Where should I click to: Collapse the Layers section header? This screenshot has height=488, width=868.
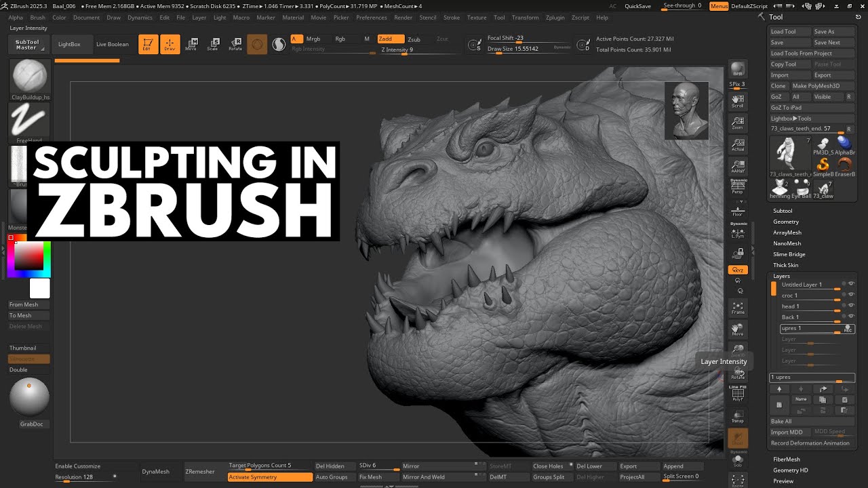tap(782, 276)
